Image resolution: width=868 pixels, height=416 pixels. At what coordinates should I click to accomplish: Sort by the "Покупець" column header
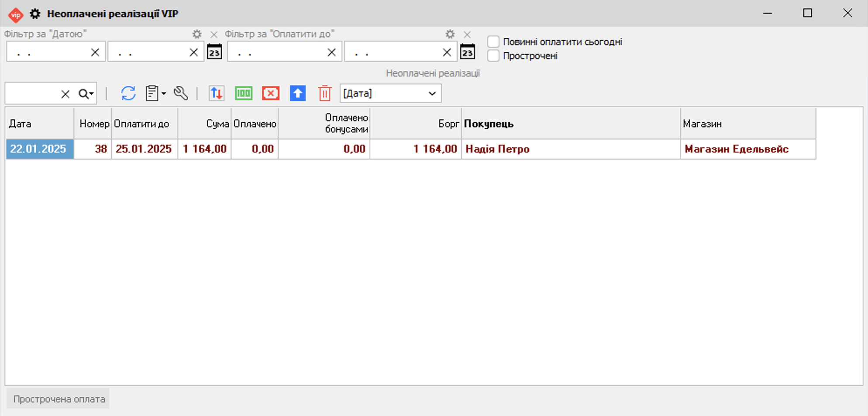489,124
